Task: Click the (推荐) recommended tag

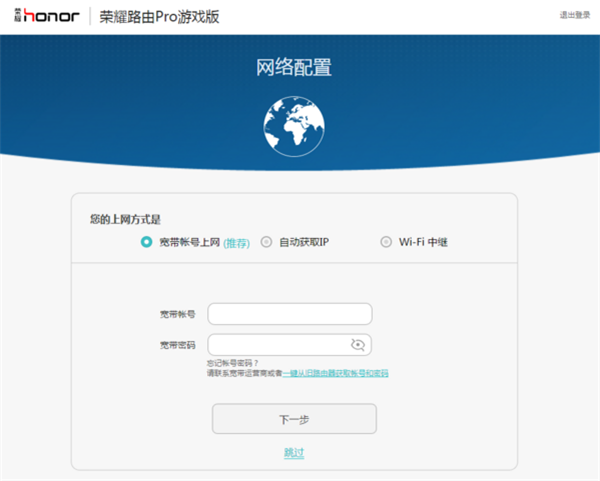Action: (236, 243)
